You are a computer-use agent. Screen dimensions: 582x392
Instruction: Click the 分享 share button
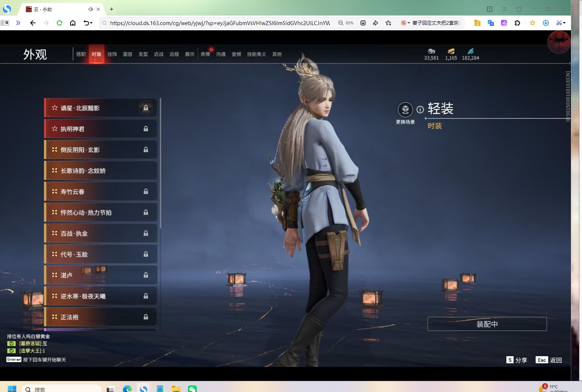pyautogui.click(x=517, y=360)
